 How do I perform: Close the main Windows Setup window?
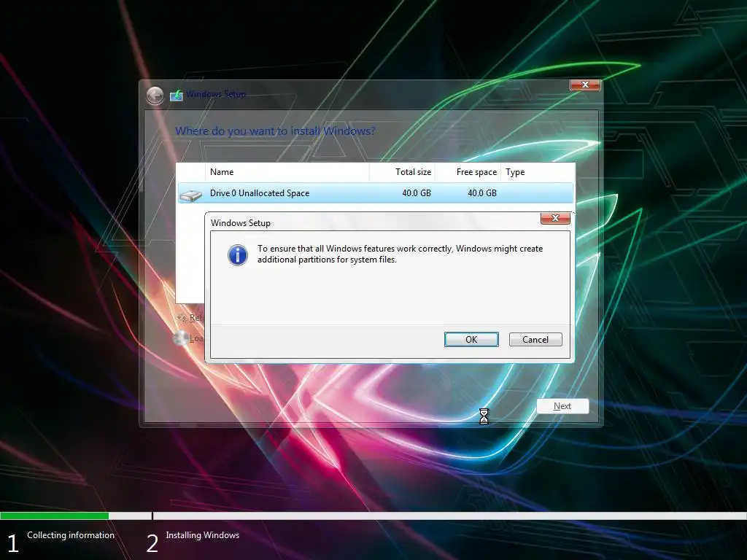point(585,85)
